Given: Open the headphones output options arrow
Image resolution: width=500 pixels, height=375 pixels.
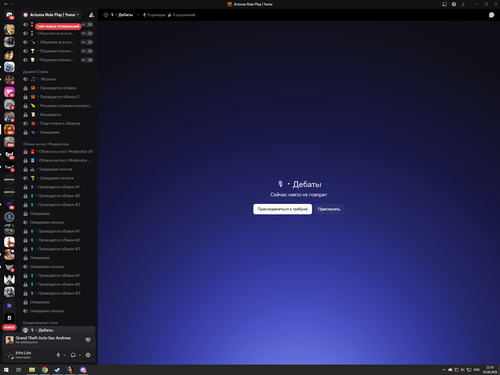Looking at the screenshot, I should [x=80, y=355].
